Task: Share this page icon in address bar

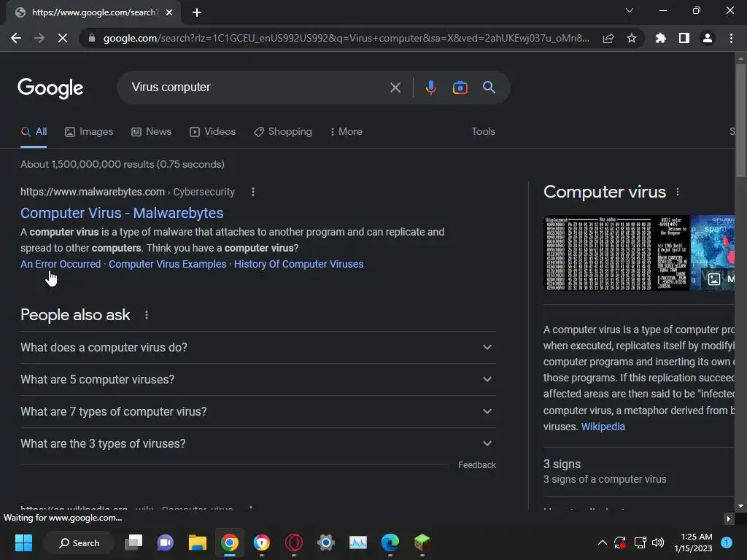Action: (608, 38)
